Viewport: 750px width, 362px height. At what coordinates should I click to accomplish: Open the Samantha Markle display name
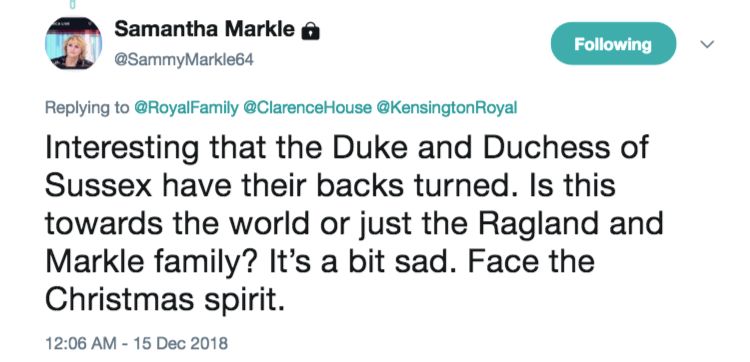coord(205,30)
